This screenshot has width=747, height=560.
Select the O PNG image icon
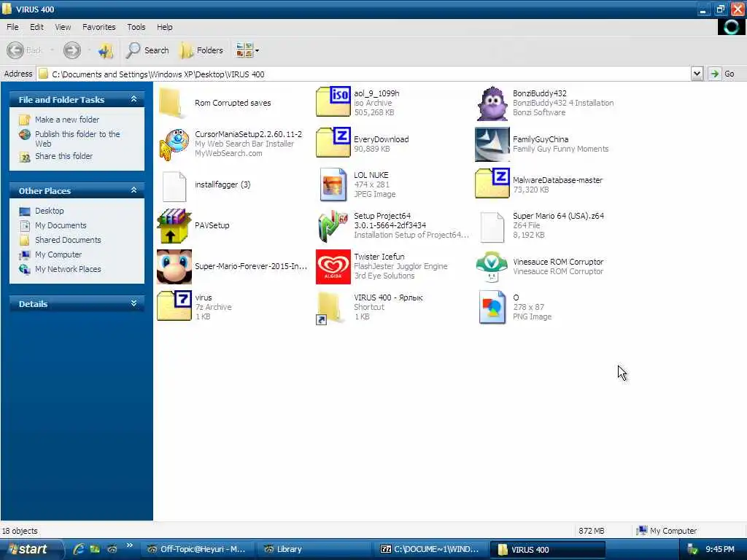492,308
